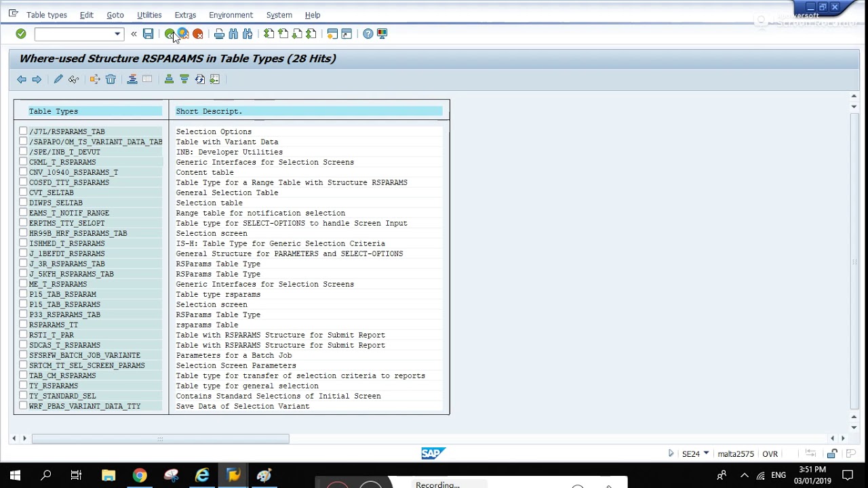The height and width of the screenshot is (488, 868).
Task: Check the WRF_PBAS_VARIANT_DATA_TTY checkbox
Action: point(23,405)
